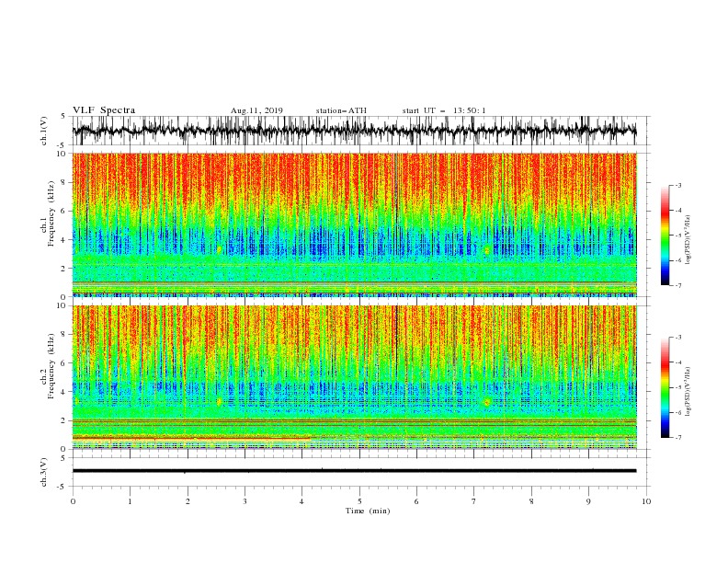Screen dimensions: 728x563
Task: Select the date 'Aug.11, 2019' label
Action: 256,110
